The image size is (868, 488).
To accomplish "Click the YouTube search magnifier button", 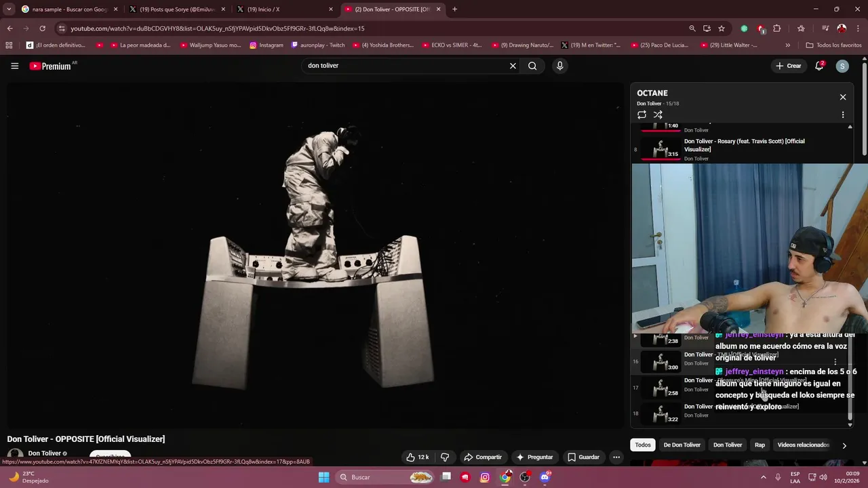I will [532, 66].
